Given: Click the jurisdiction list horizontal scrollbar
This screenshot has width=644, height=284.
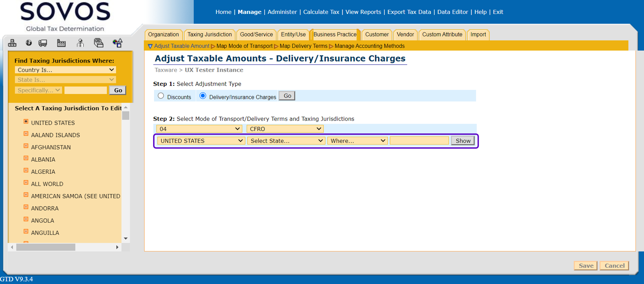Looking at the screenshot, I should click(x=46, y=247).
